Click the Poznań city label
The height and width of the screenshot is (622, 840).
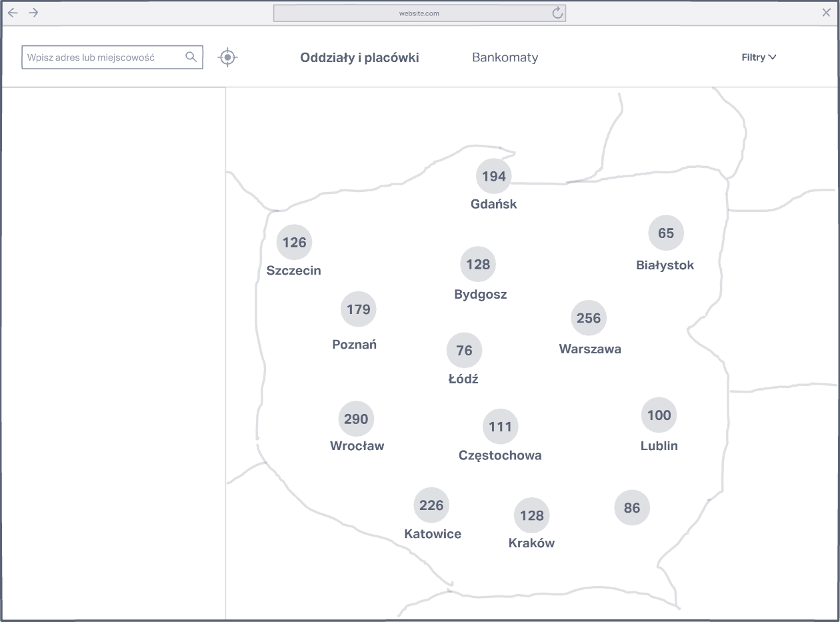click(x=354, y=345)
